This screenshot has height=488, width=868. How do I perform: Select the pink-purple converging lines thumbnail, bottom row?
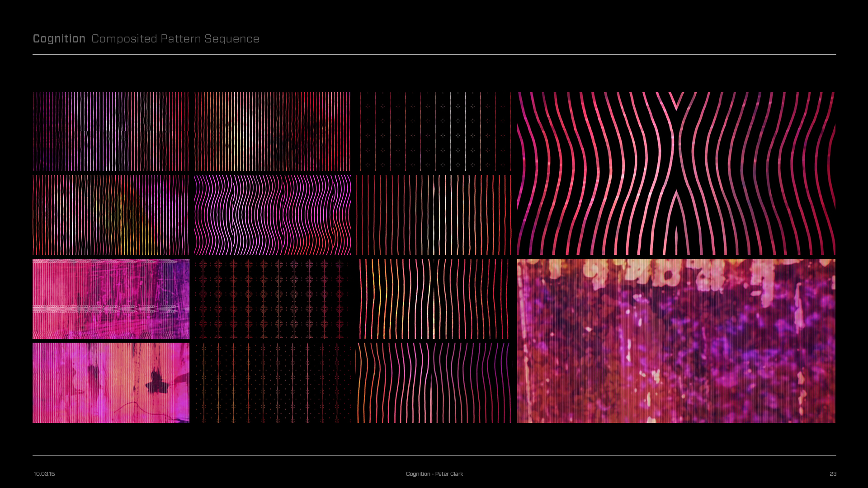pos(434,383)
